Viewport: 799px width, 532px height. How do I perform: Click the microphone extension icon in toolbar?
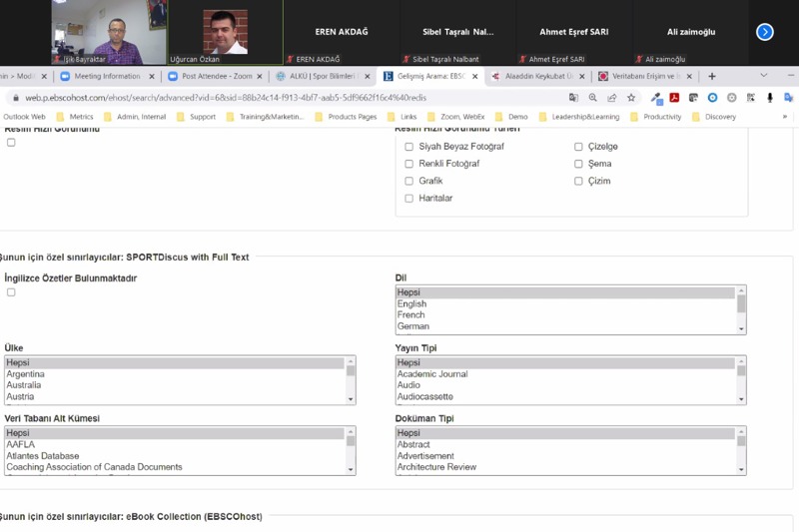click(770, 98)
